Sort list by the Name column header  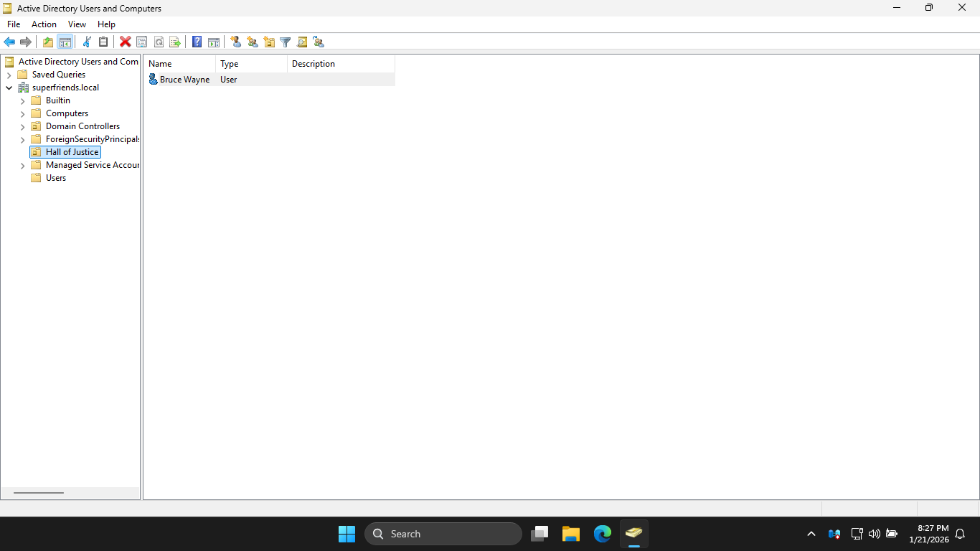click(179, 64)
